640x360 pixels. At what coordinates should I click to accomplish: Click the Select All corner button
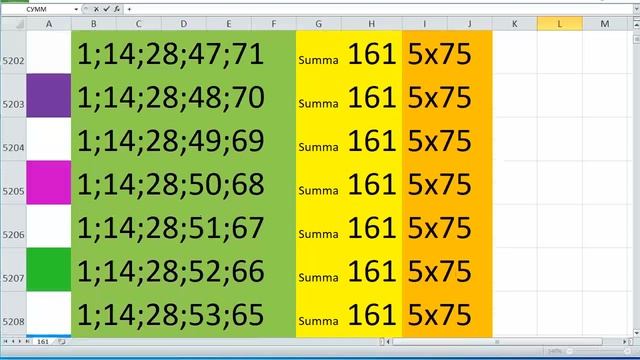pos(13,24)
